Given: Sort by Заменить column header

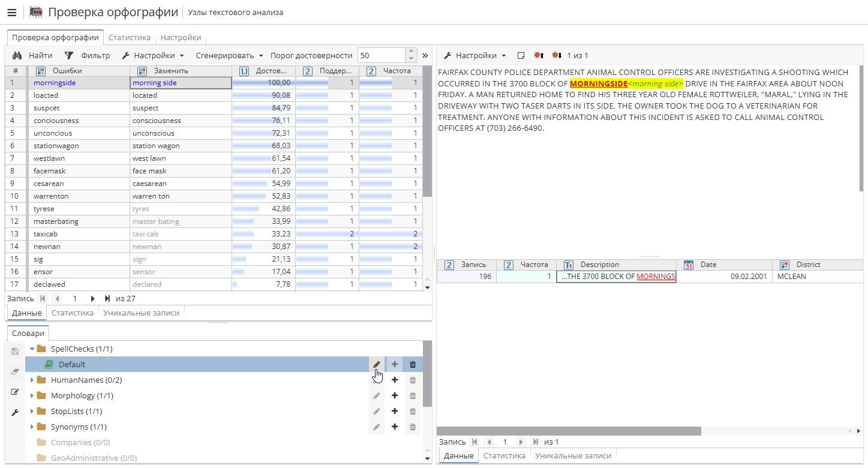Looking at the screenshot, I should pos(181,71).
